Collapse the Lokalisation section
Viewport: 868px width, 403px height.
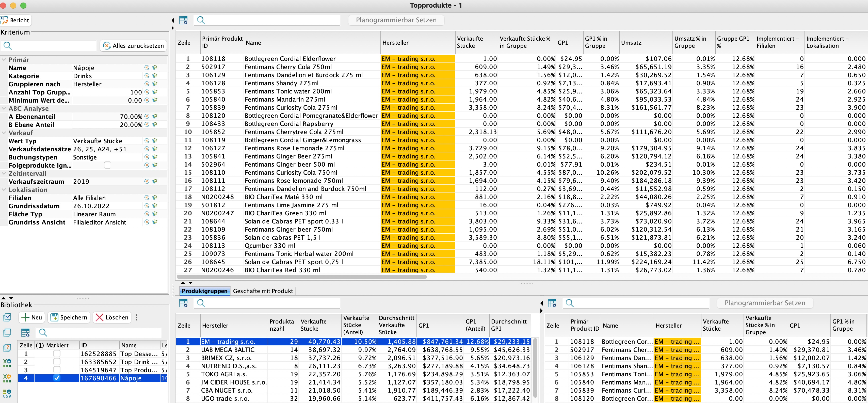point(4,190)
